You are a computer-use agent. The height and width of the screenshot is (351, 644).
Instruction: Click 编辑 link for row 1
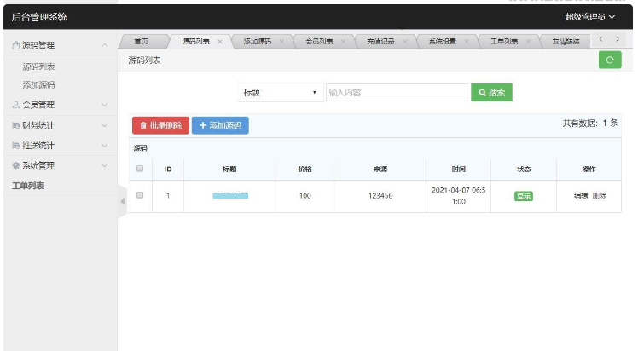[581, 196]
